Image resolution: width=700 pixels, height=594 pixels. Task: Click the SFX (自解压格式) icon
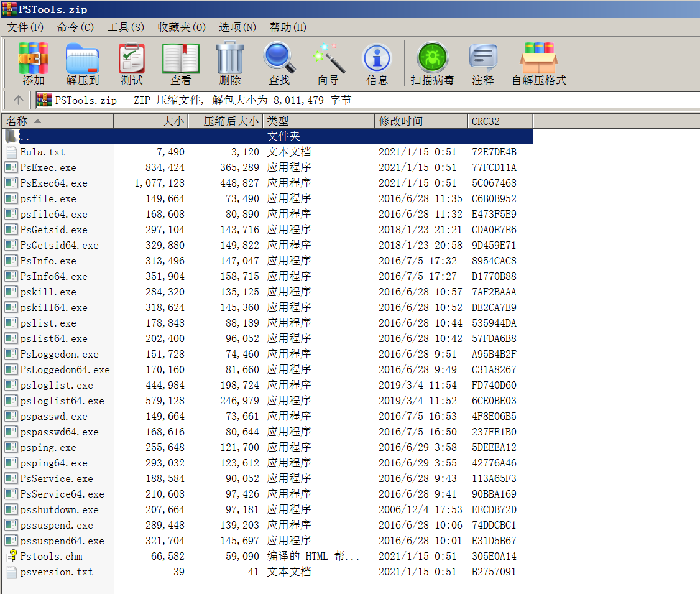pyautogui.click(x=539, y=58)
